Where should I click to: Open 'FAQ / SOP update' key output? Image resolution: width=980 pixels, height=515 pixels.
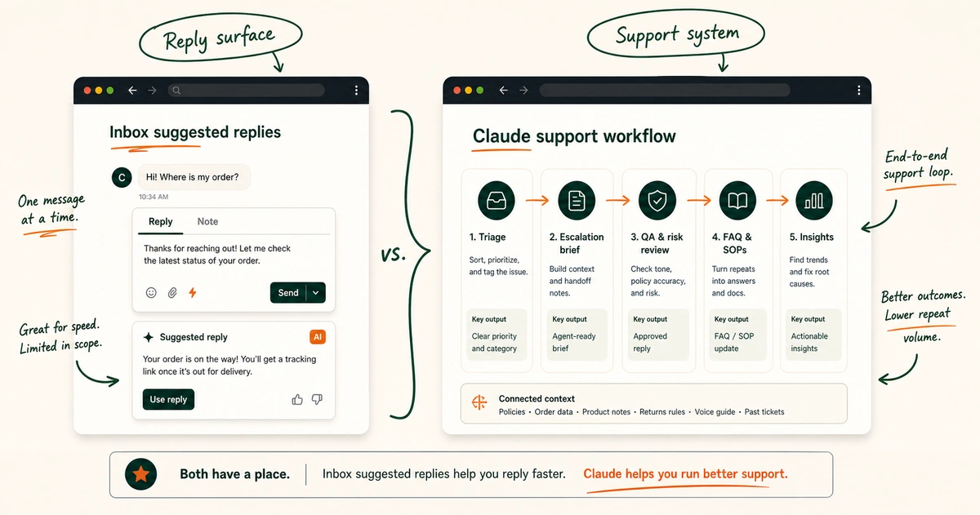pyautogui.click(x=737, y=335)
